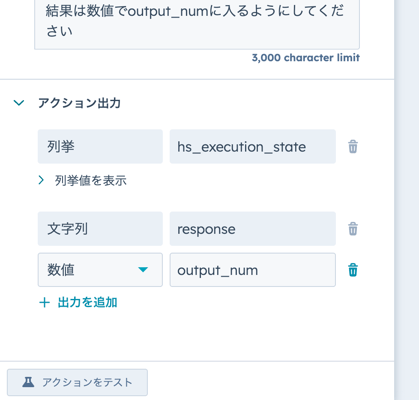
Task: Click the flask icon on test button
Action: 28,382
